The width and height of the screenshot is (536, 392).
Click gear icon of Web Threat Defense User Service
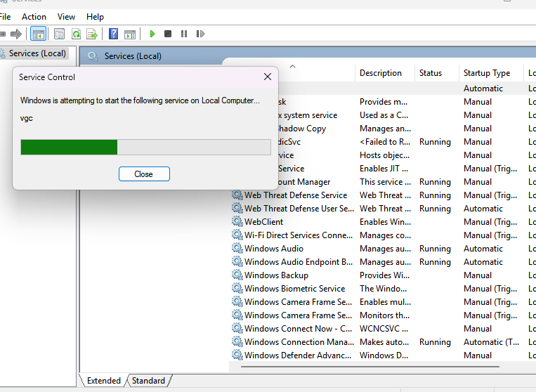[x=237, y=208]
